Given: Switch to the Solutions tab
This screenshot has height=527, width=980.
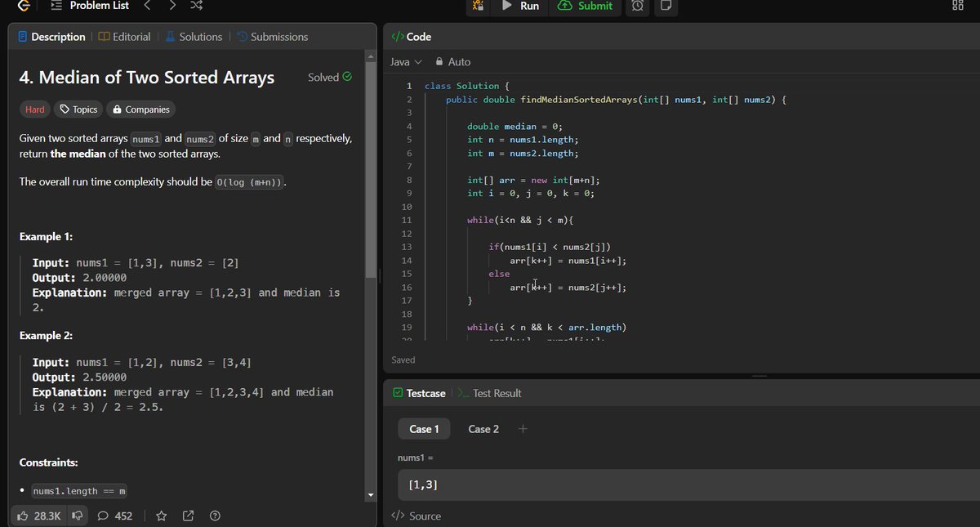Looking at the screenshot, I should click(194, 37).
